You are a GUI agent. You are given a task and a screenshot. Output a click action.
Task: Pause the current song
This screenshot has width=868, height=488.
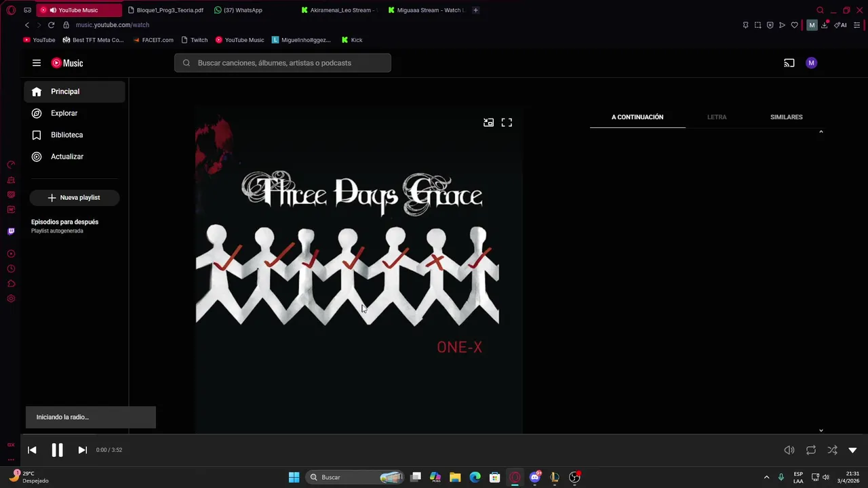57,450
